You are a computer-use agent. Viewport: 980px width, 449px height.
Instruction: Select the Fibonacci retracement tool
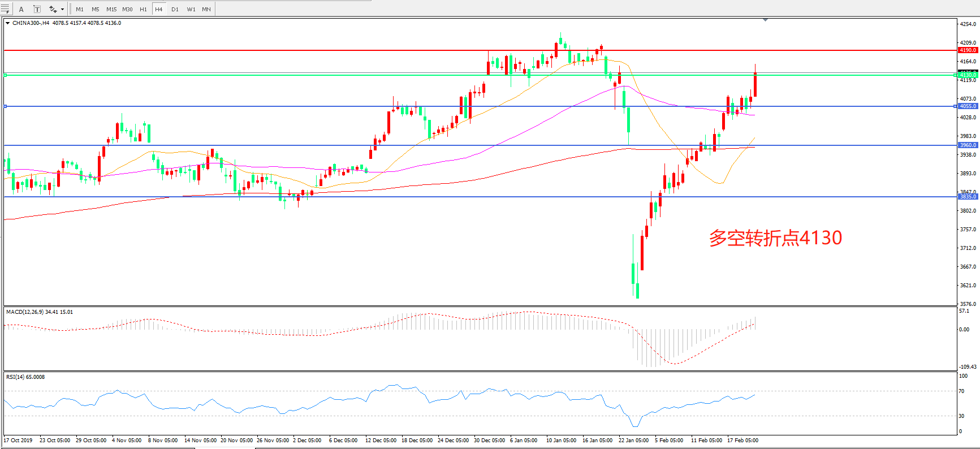point(5,9)
